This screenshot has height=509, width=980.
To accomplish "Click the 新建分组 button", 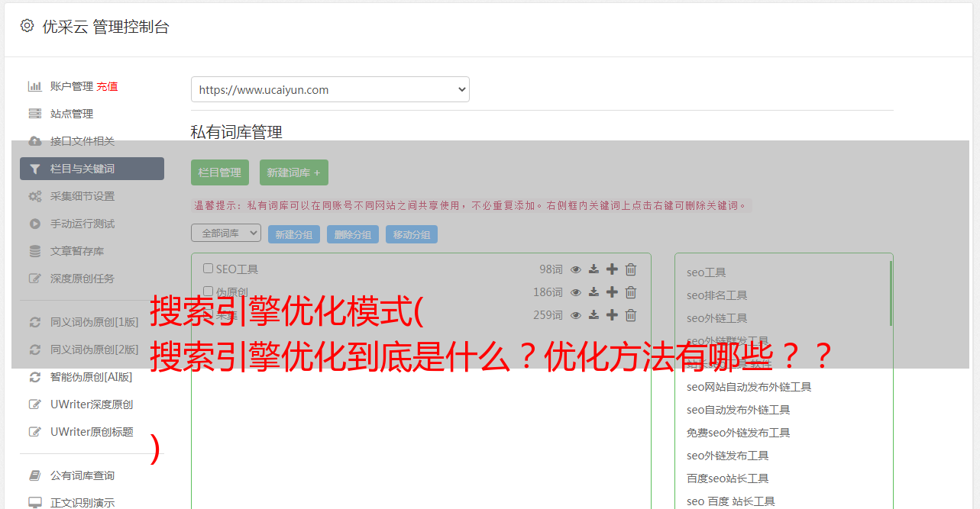I will point(294,234).
